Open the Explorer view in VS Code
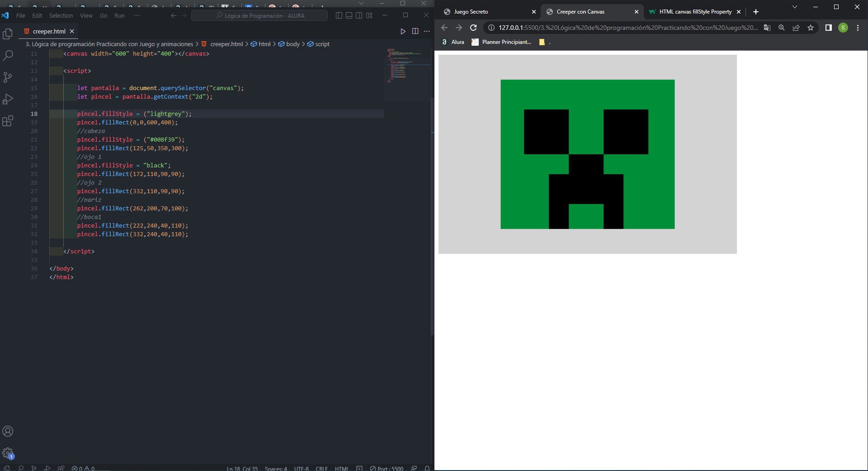Image resolution: width=868 pixels, height=471 pixels. point(8,34)
